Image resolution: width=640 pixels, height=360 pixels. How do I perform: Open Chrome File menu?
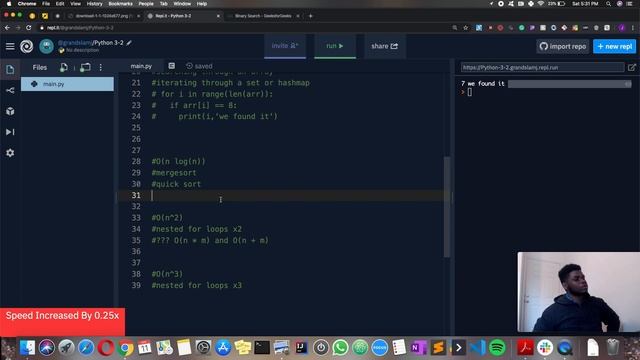tap(46, 4)
